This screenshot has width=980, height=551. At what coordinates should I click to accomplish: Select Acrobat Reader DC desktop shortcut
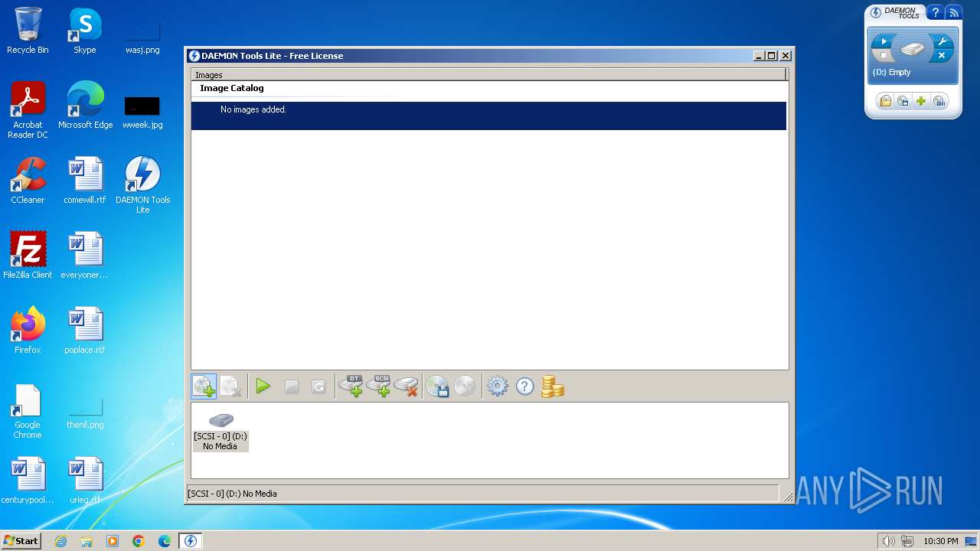click(x=28, y=110)
